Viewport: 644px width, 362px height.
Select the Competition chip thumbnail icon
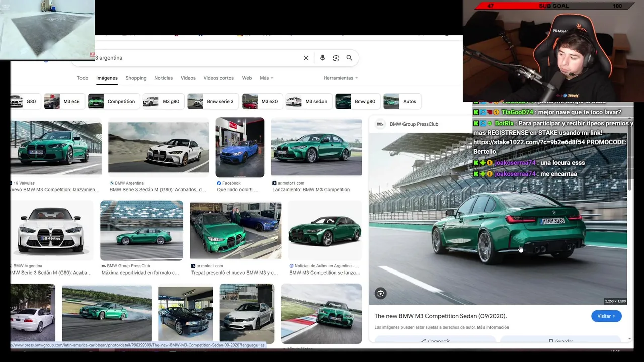pos(96,101)
